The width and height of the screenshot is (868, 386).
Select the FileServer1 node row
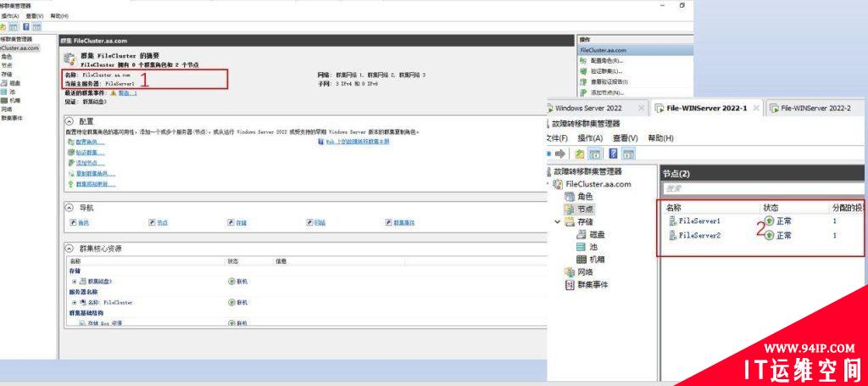765,221
